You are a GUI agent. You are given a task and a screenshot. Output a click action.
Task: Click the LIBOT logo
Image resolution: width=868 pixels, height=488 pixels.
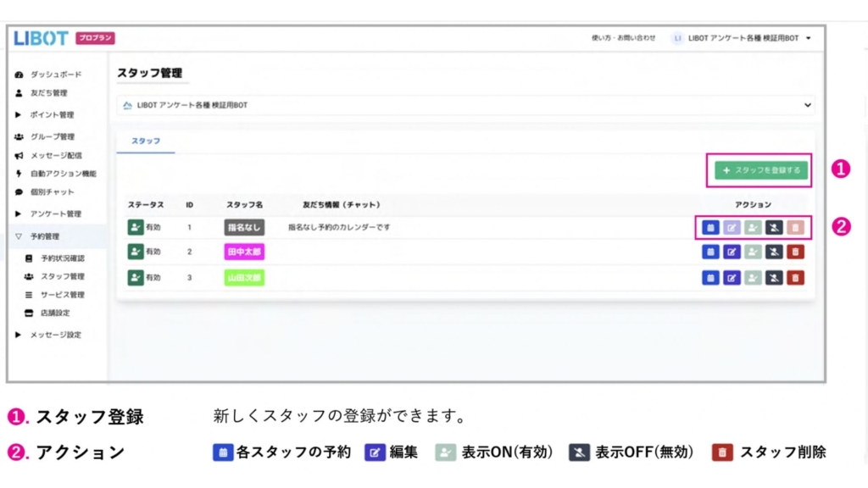click(41, 38)
